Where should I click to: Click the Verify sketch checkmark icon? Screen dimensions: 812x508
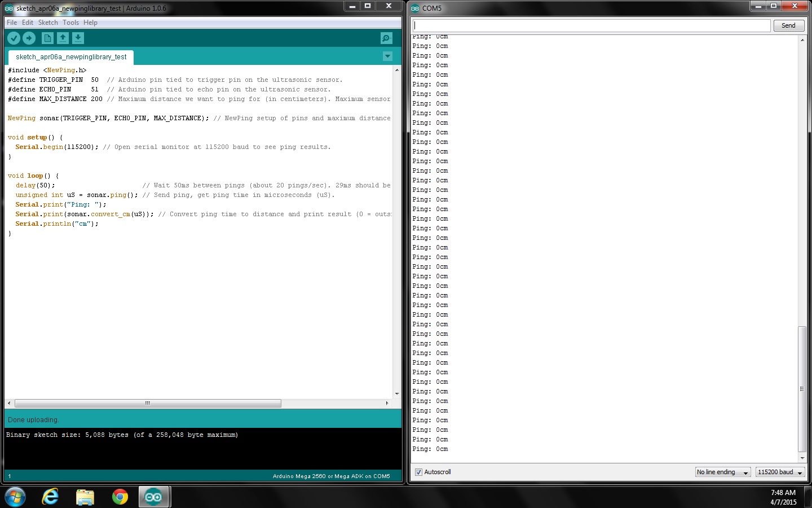[x=14, y=38]
